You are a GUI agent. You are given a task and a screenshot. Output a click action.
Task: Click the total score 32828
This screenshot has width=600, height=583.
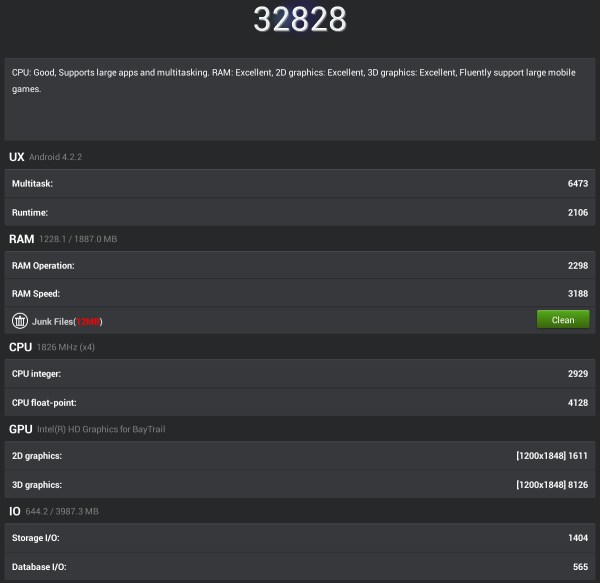coord(300,19)
